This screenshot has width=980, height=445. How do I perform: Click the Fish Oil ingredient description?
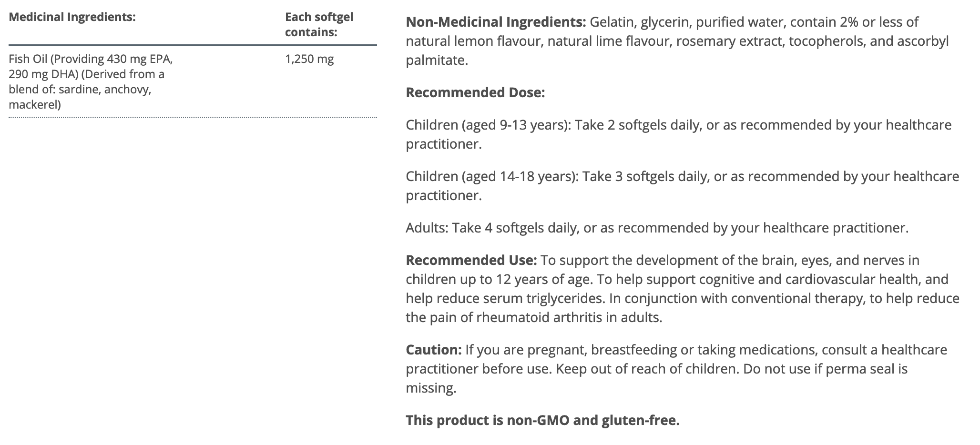91,81
